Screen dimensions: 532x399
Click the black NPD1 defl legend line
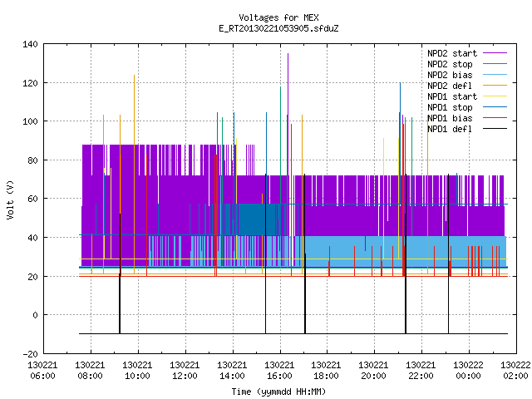pyautogui.click(x=495, y=129)
